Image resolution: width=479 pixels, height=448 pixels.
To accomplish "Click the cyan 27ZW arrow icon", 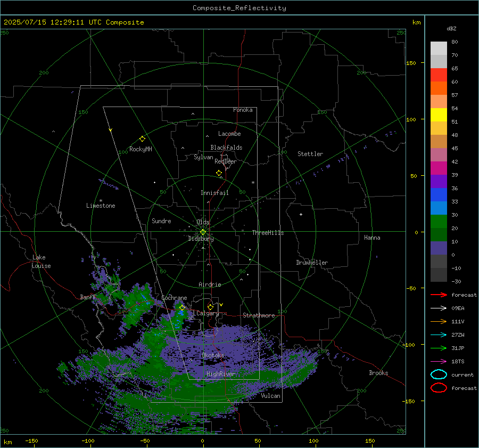I will point(439,335).
